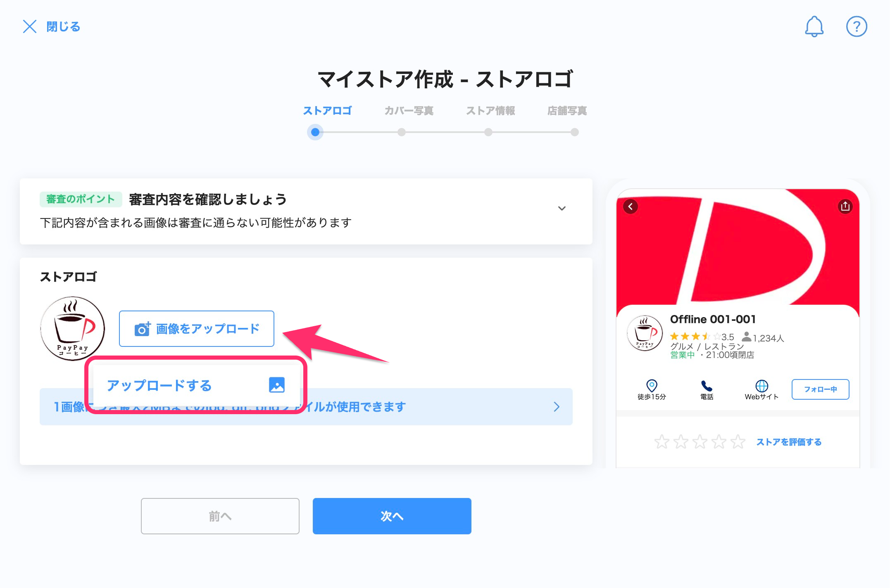Open the 画像をアップロード dropdown button
The height and width of the screenshot is (588, 890).
(x=197, y=329)
